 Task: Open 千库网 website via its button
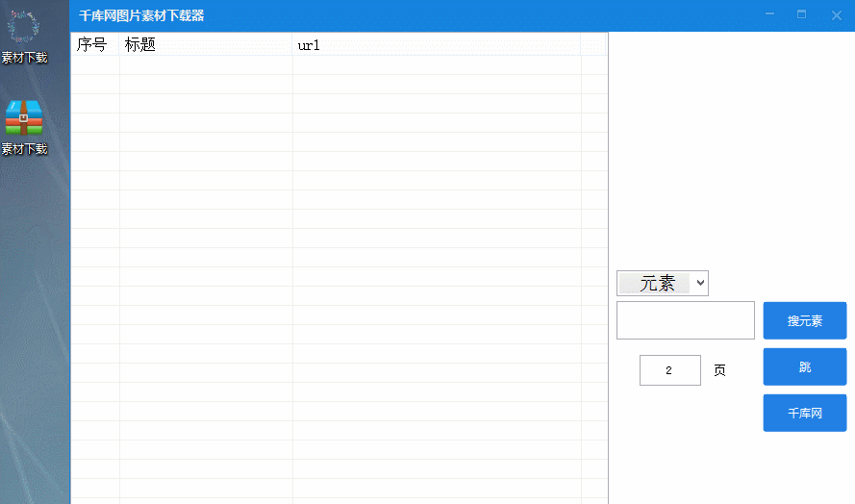click(804, 413)
